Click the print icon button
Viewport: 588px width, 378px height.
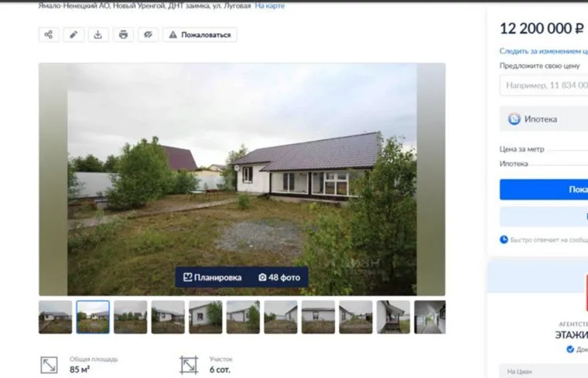tap(123, 35)
